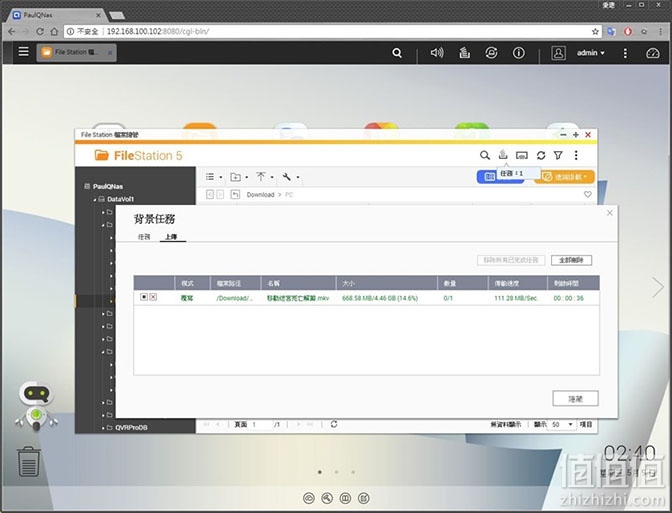Open File Station smart filter funnel icon
Screen dimensions: 672x513
[558, 155]
